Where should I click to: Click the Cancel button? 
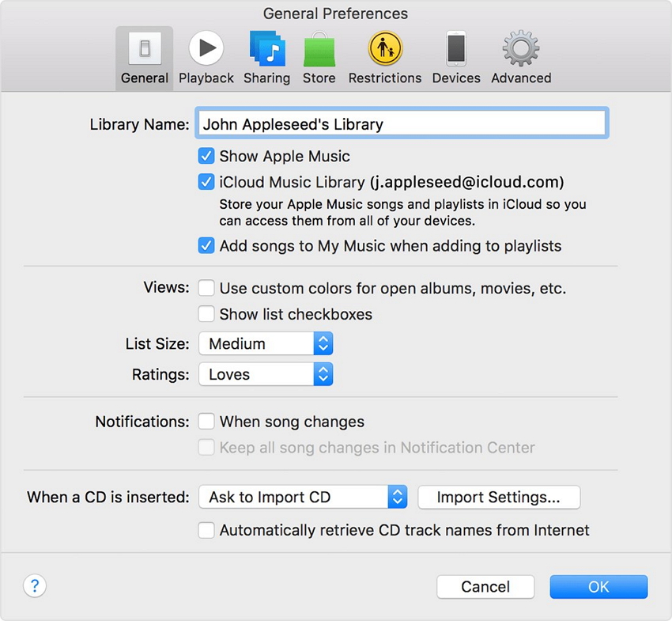(x=485, y=586)
